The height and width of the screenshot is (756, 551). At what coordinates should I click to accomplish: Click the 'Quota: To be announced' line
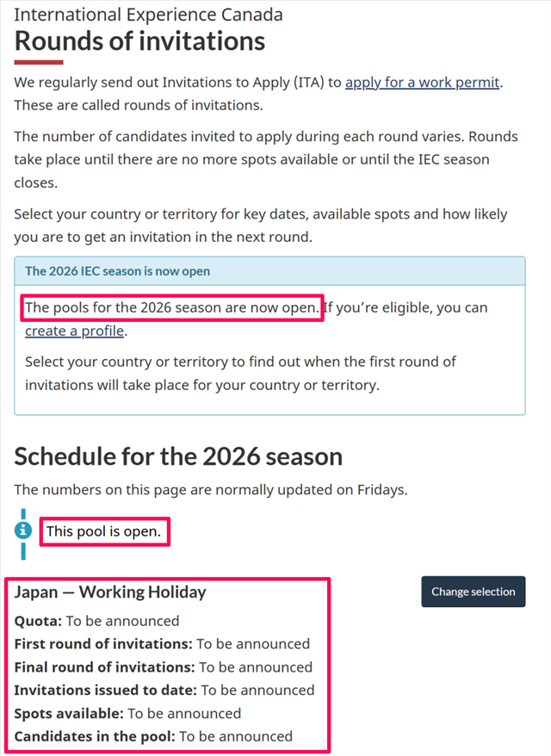click(97, 621)
